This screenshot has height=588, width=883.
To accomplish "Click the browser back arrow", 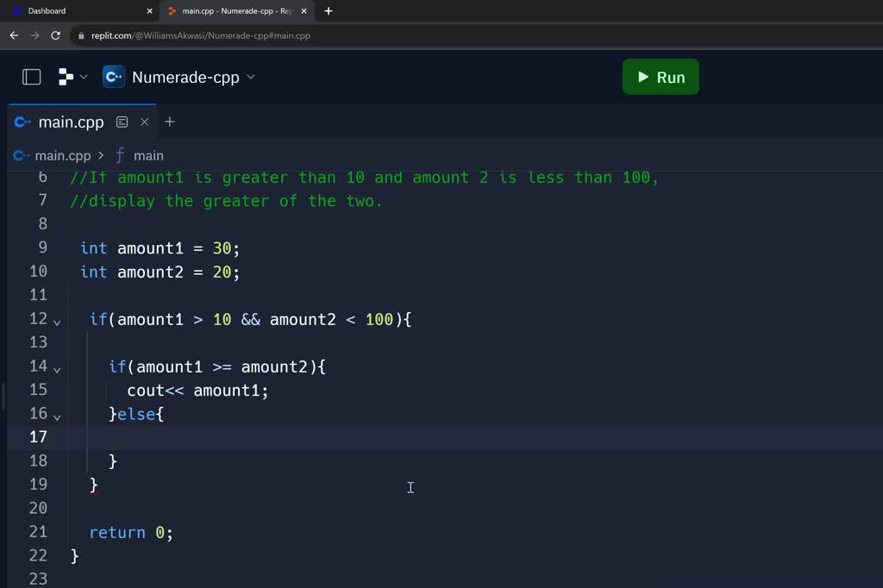I will pyautogui.click(x=14, y=35).
